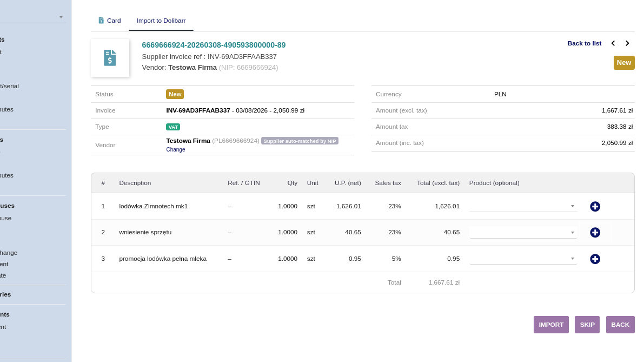This screenshot has width=644, height=362.
Task: Go to next record arrow
Action: click(627, 43)
